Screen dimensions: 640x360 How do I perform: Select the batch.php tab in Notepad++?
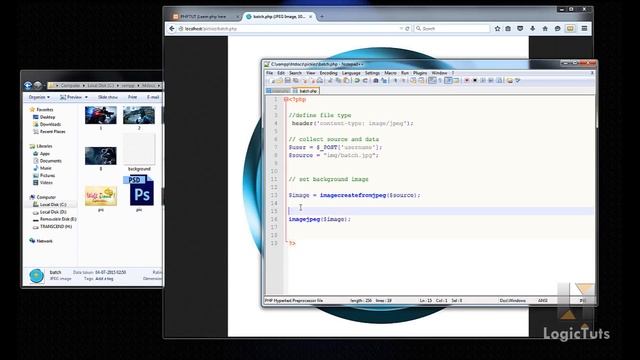pyautogui.click(x=305, y=91)
